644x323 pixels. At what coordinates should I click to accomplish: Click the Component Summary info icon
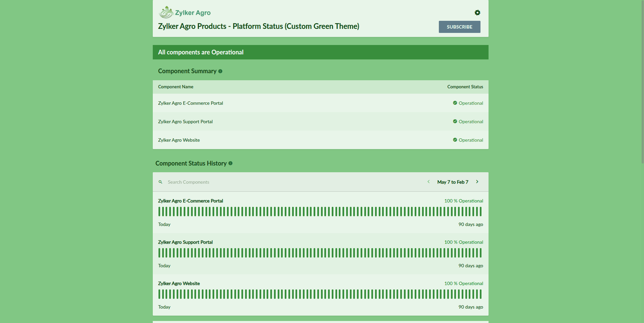(x=220, y=71)
